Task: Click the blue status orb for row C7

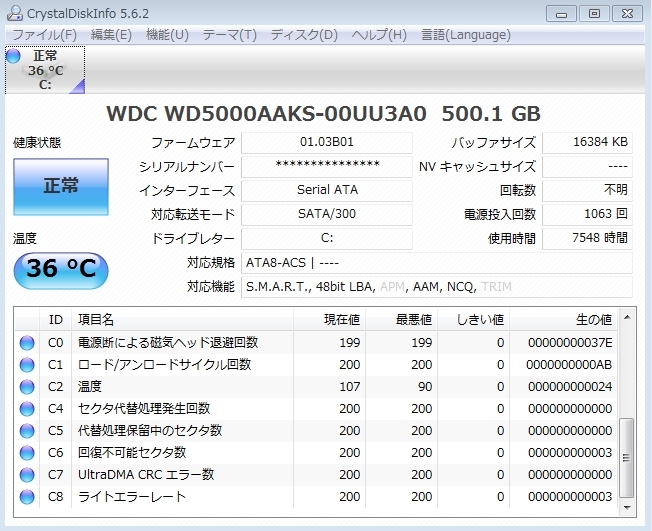Action: coord(27,475)
